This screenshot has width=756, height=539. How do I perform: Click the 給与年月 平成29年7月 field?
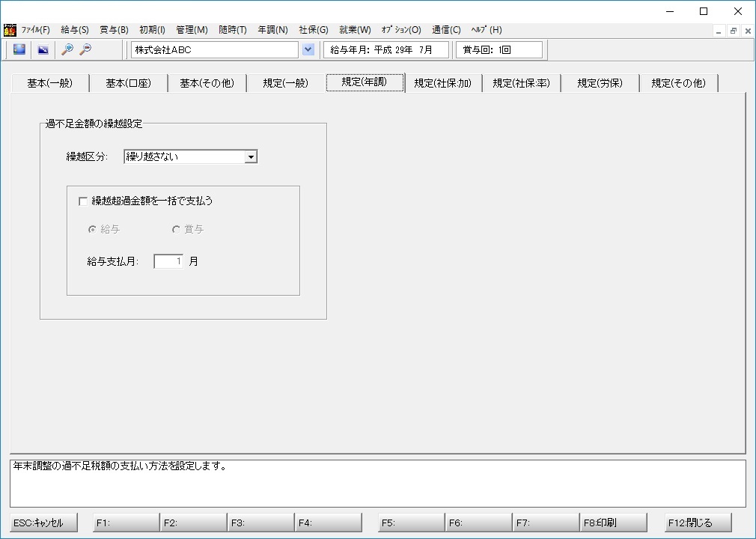click(385, 49)
